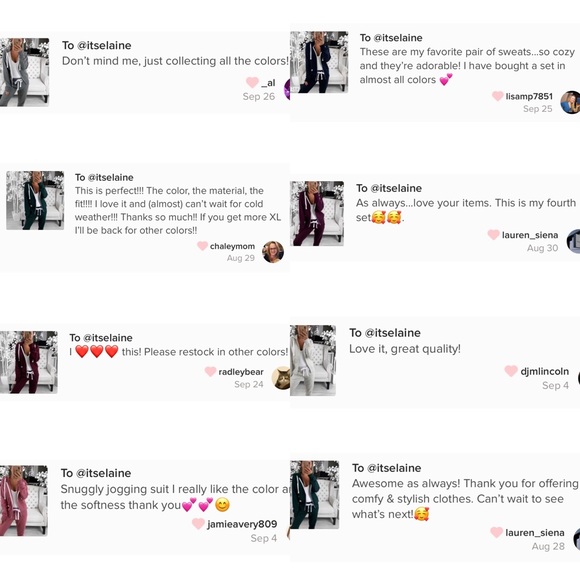Open the navy sweatsuit thumbnail by lisamp7851 review
This screenshot has height=580, width=580.
tap(319, 62)
